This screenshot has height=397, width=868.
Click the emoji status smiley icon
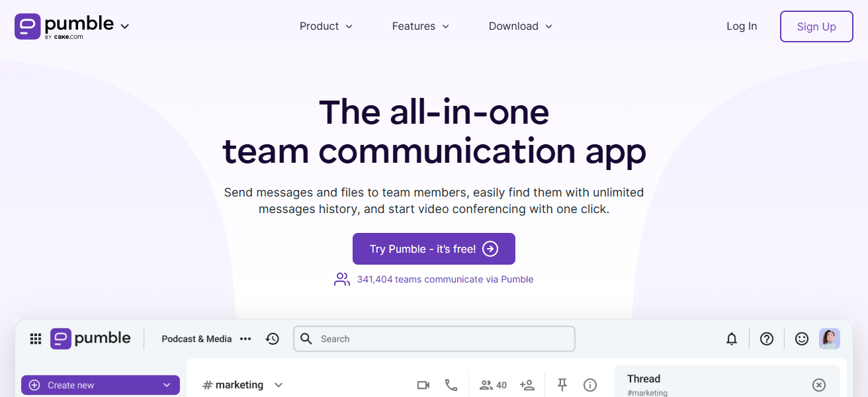point(802,339)
